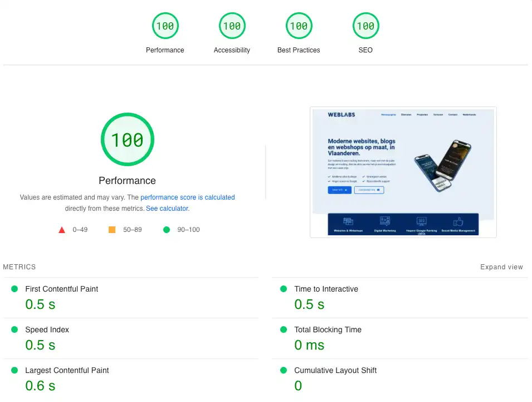This screenshot has width=532, height=402.
Task: Click the green dot beside Largest Contentful Paint
Action: (14, 370)
